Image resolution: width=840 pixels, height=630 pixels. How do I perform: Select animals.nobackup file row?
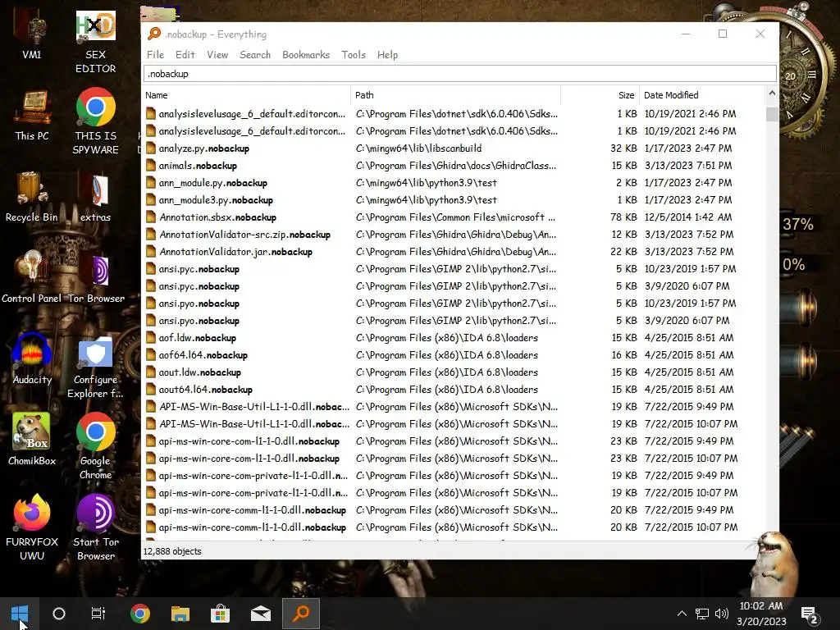(x=454, y=166)
